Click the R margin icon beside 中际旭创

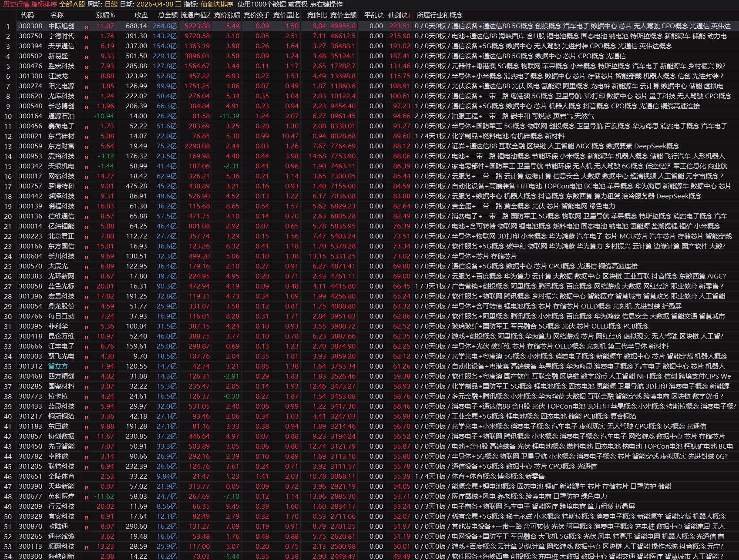pos(87,27)
